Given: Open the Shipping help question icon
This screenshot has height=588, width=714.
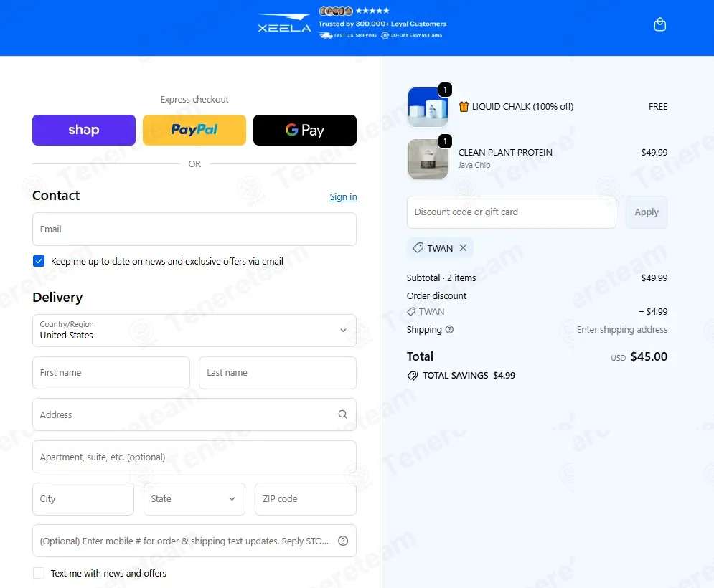Looking at the screenshot, I should point(449,330).
